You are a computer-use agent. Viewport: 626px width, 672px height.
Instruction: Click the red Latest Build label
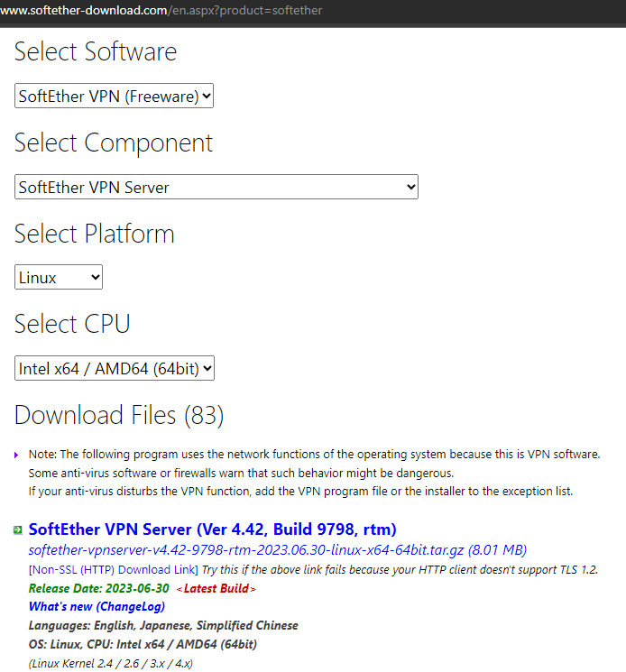[x=216, y=589]
